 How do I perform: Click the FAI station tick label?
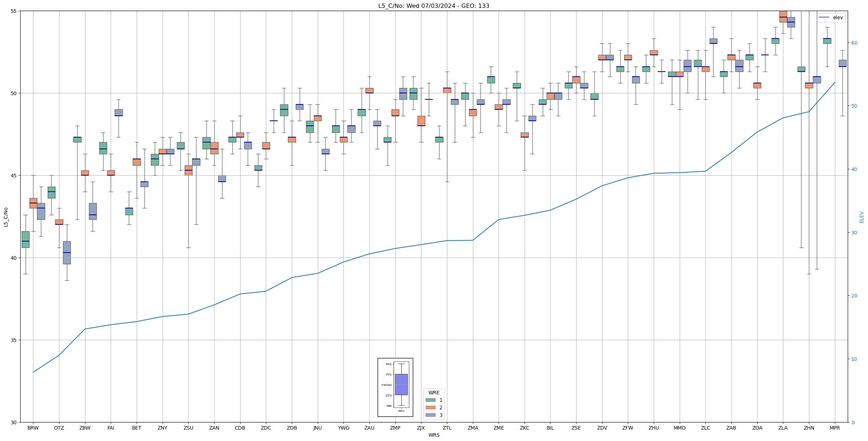111,428
